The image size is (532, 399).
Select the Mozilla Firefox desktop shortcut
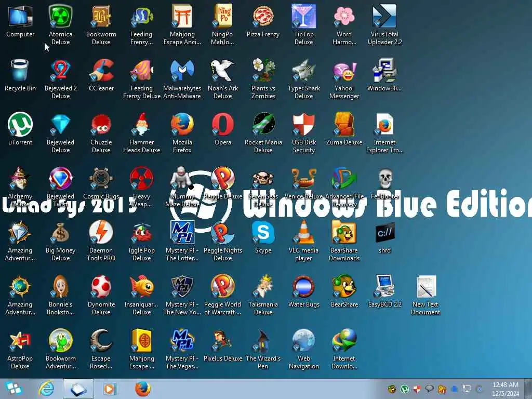coord(182,132)
